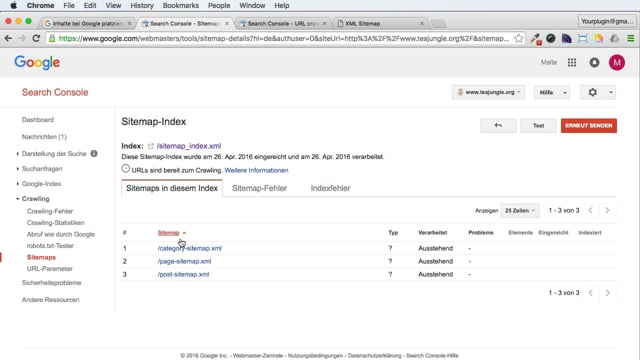Open Chrome hamburger menu
The width and height of the screenshot is (640, 360).
[631, 38]
